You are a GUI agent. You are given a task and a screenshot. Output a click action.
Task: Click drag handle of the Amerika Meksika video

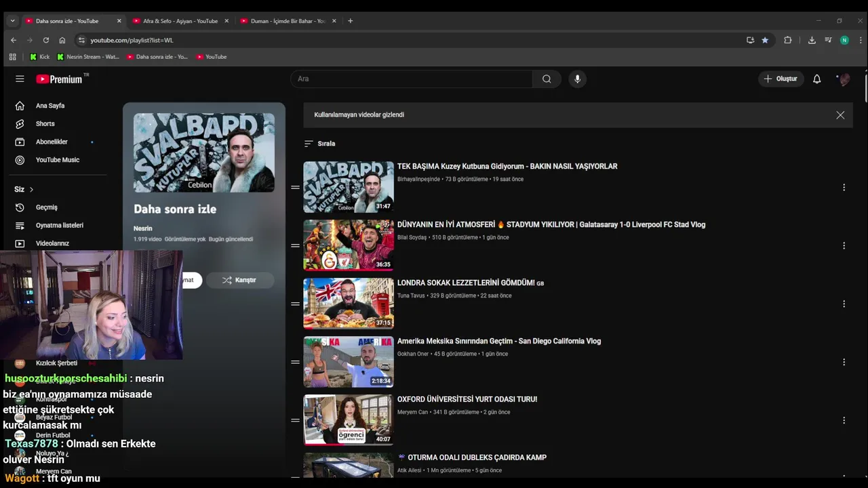tap(295, 362)
